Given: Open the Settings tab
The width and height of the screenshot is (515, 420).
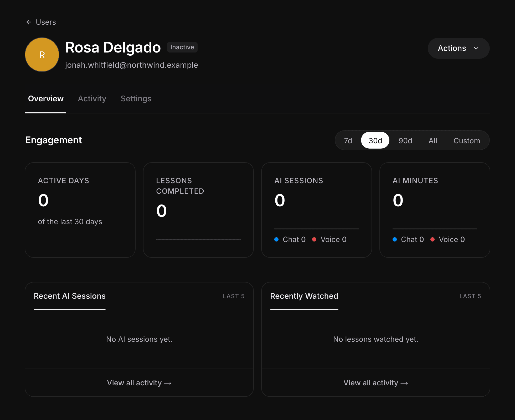Looking at the screenshot, I should click(136, 99).
